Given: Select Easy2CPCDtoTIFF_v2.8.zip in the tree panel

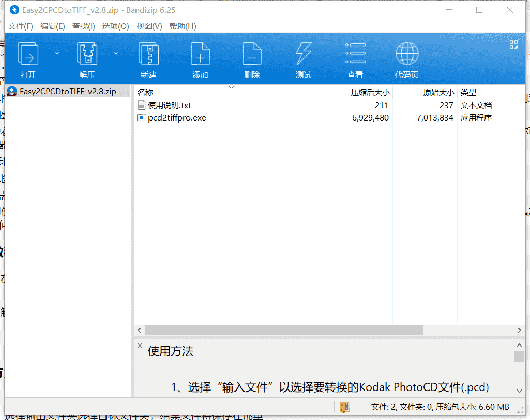Looking at the screenshot, I should point(68,92).
